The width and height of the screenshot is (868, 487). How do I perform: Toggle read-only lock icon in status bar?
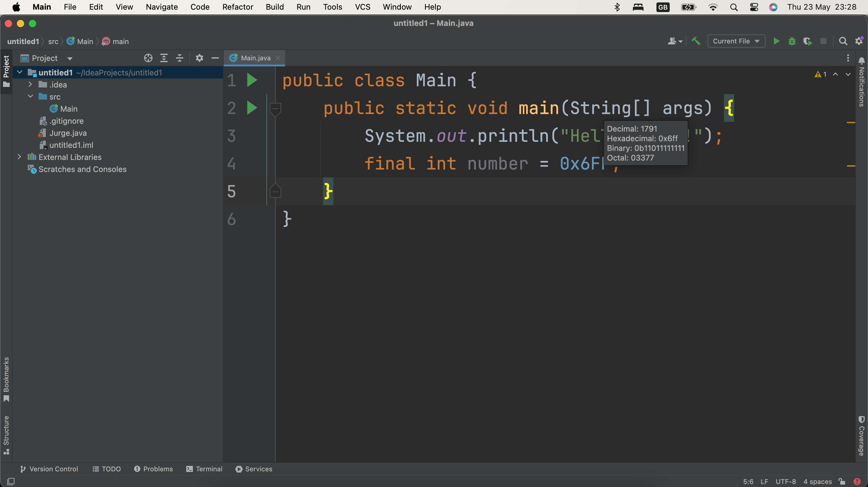point(842,481)
